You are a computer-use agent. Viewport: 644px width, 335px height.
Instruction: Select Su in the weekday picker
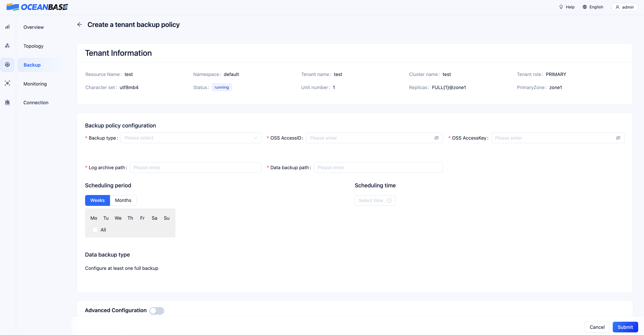[x=166, y=218]
